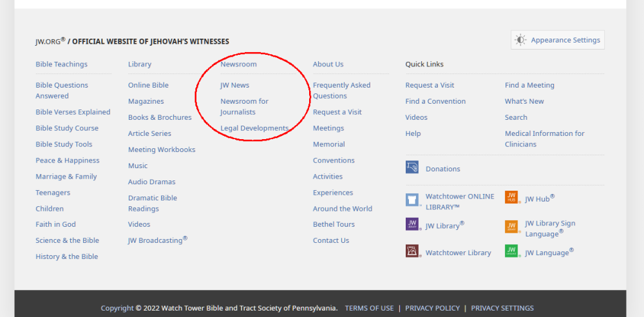Open the Legal Developments link
The height and width of the screenshot is (317, 644).
(x=254, y=128)
